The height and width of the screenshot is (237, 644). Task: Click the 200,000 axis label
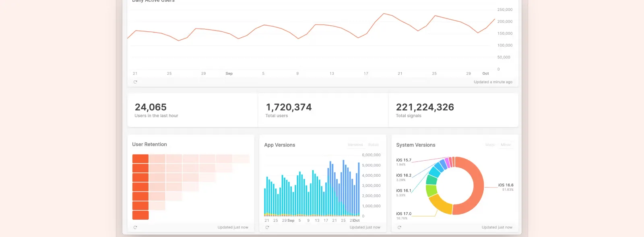point(505,22)
